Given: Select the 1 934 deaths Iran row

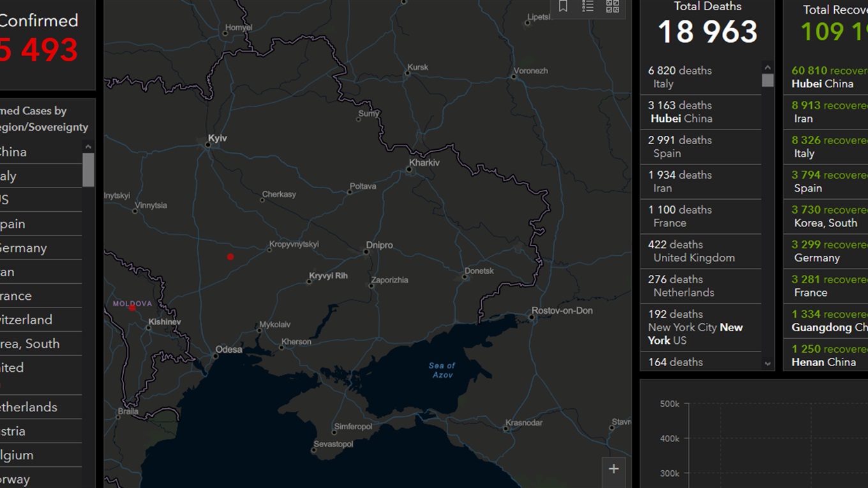Looking at the screenshot, I should pos(701,182).
